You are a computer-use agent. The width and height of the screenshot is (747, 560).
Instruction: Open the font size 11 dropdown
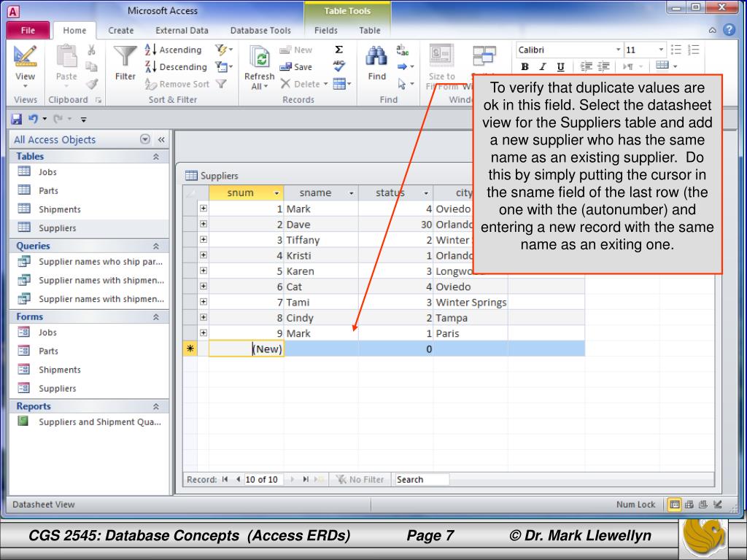point(661,50)
